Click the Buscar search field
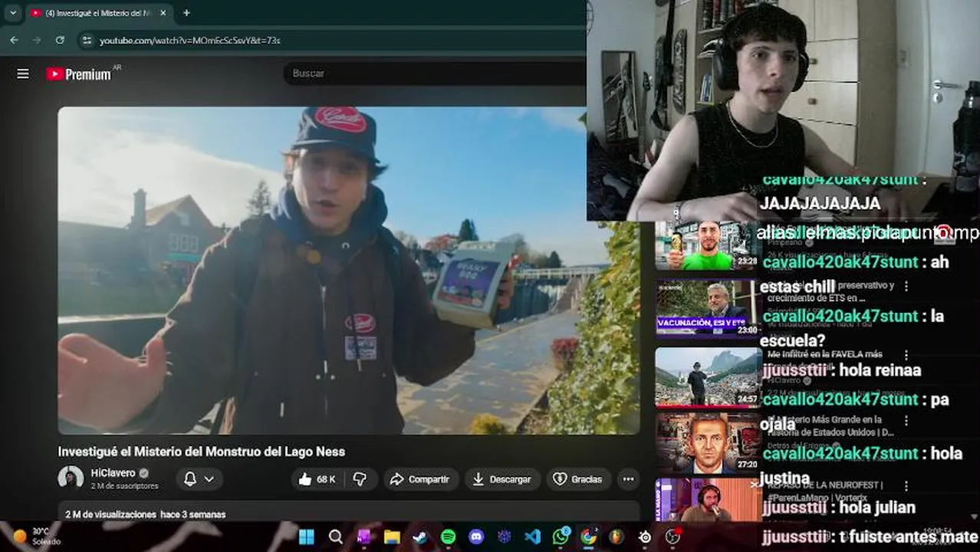Viewport: 980px width, 552px height. (x=434, y=74)
